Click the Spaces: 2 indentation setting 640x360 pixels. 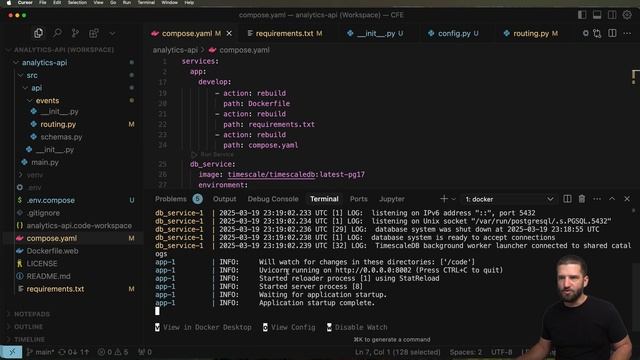coord(466,352)
